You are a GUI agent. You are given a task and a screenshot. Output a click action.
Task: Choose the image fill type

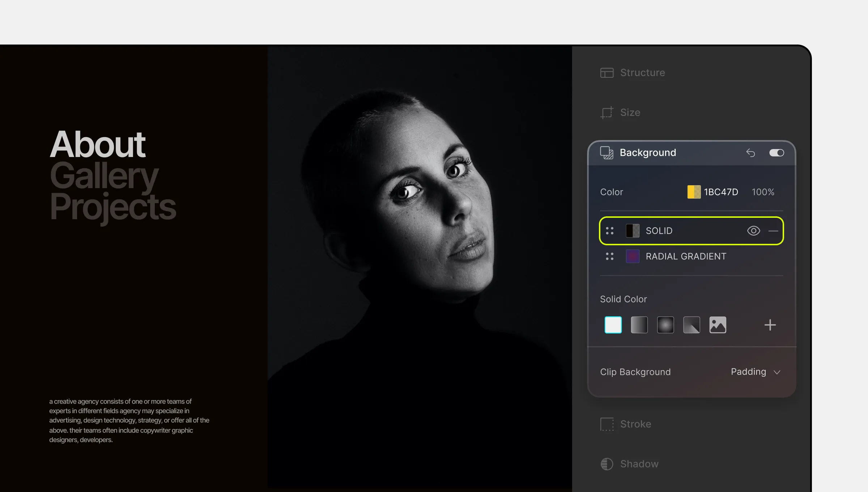click(x=718, y=325)
